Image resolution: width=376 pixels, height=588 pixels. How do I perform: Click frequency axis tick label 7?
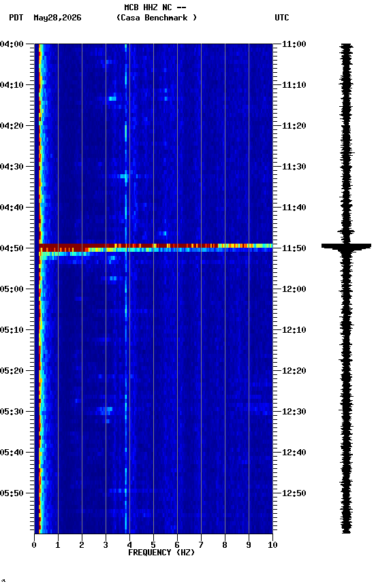(201, 545)
